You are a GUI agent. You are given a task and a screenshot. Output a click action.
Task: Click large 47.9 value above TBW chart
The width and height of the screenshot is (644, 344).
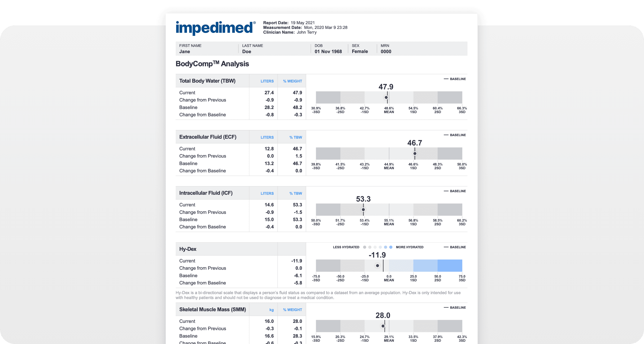[x=386, y=87]
